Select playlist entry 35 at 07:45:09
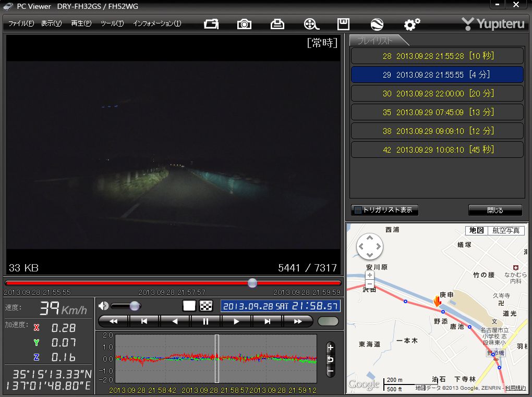This screenshot has height=397, width=532. tap(438, 112)
